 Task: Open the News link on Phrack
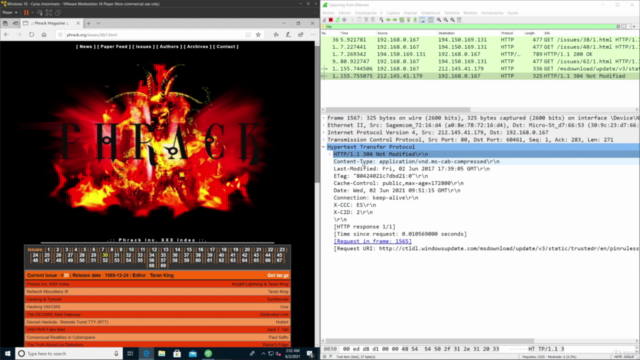pos(85,47)
